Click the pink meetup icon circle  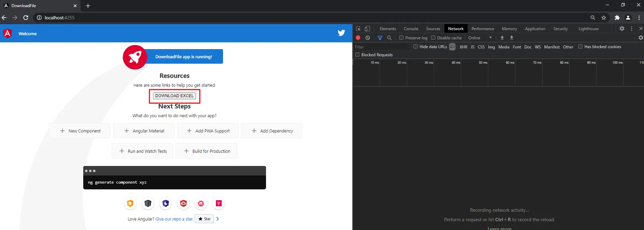click(201, 203)
